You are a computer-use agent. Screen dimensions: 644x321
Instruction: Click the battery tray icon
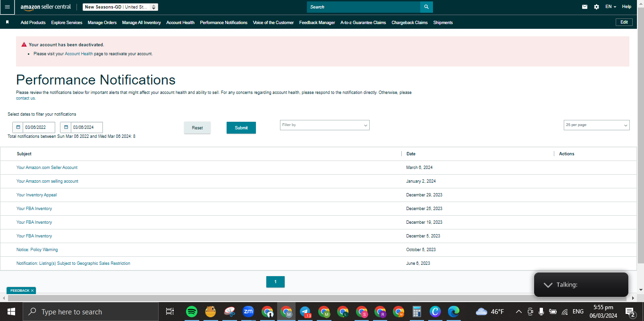(553, 312)
